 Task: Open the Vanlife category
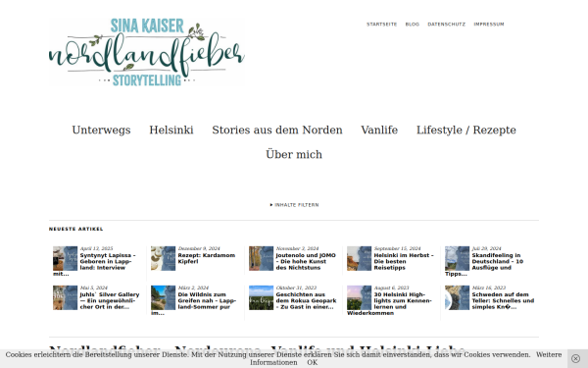pyautogui.click(x=379, y=130)
